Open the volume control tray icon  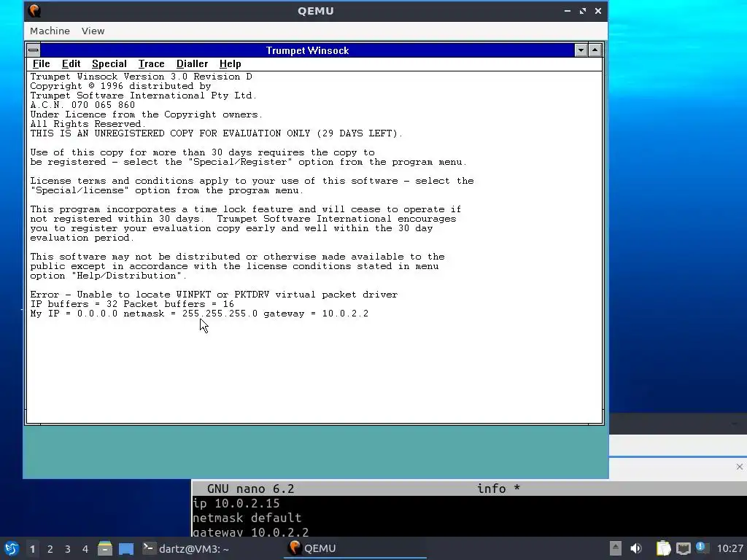click(636, 548)
